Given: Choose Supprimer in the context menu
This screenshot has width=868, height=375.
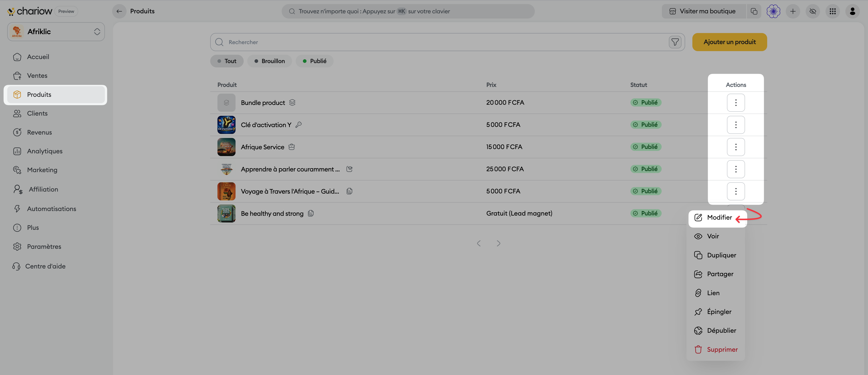Looking at the screenshot, I should point(716,349).
